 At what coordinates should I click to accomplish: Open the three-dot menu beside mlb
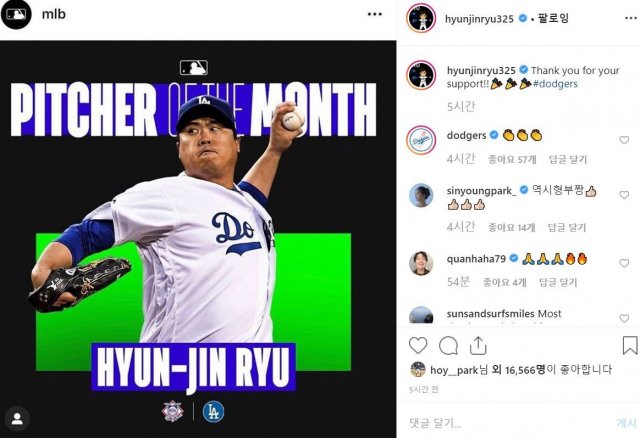click(x=374, y=14)
